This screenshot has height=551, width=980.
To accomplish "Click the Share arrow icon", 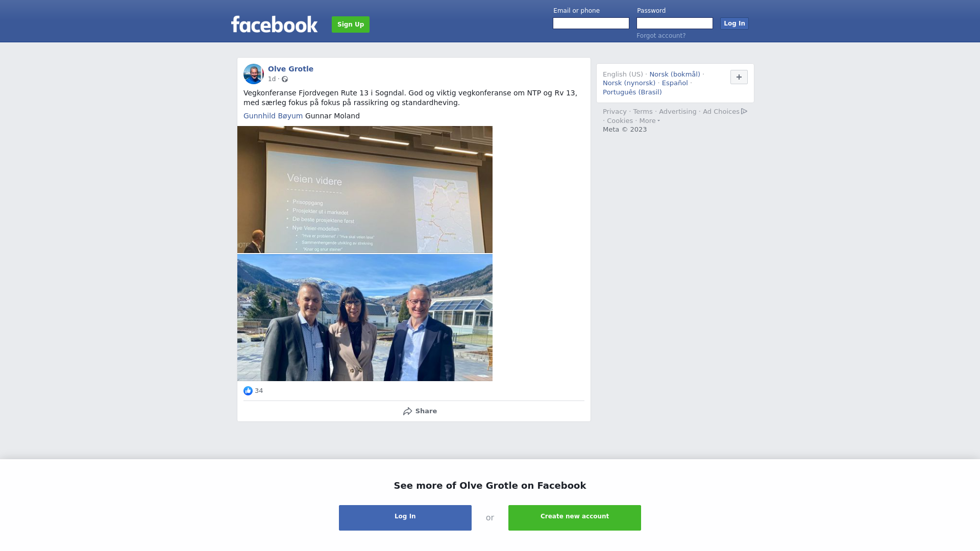I will click(x=407, y=411).
